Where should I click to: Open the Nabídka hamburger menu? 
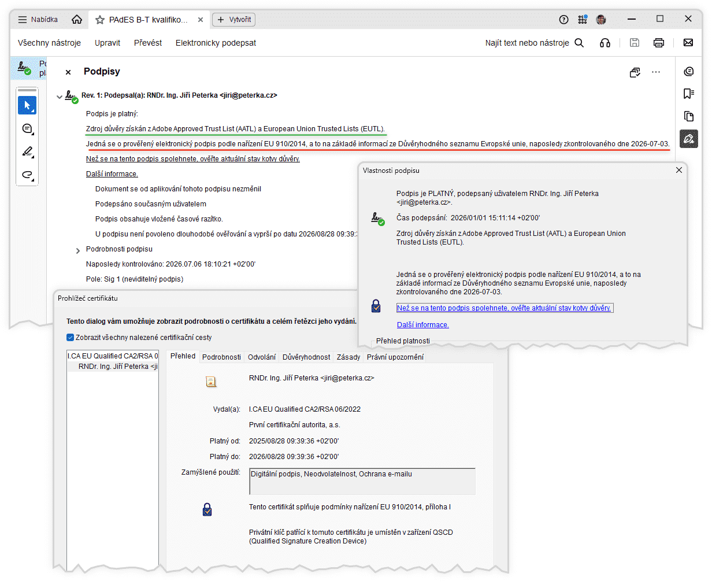(38, 20)
